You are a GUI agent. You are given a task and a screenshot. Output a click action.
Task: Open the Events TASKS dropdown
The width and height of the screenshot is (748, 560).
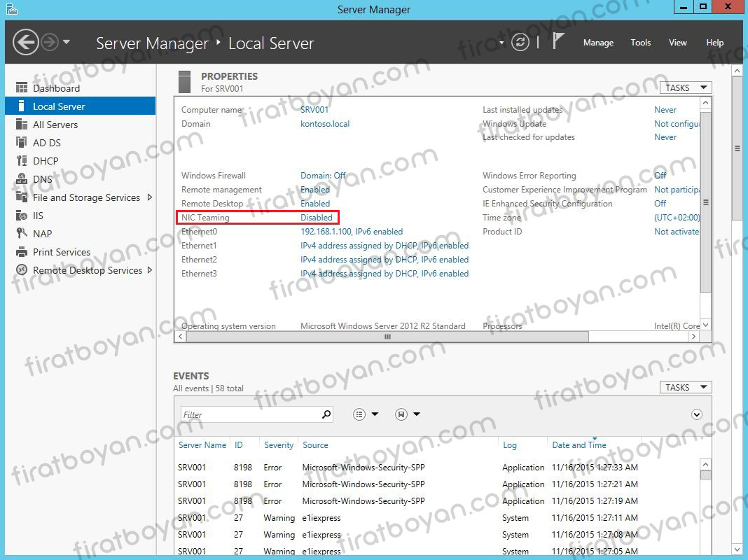click(686, 387)
